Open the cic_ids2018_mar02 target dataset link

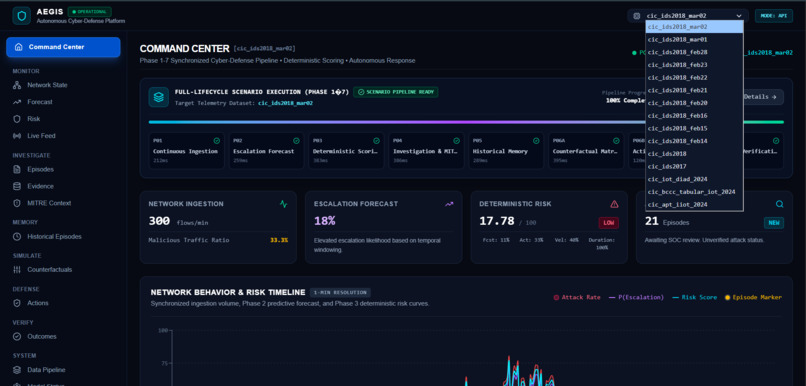coord(285,103)
